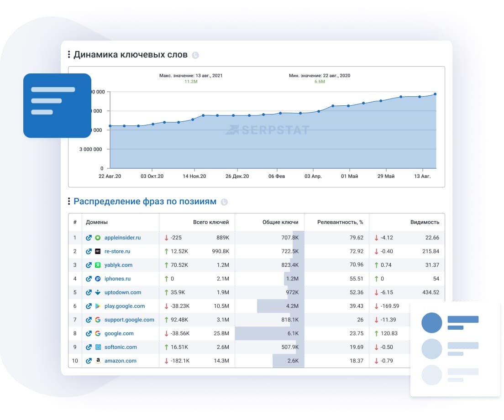Open support.google.com via its external link icon
Screen dimensions: 504x420
[88, 320]
